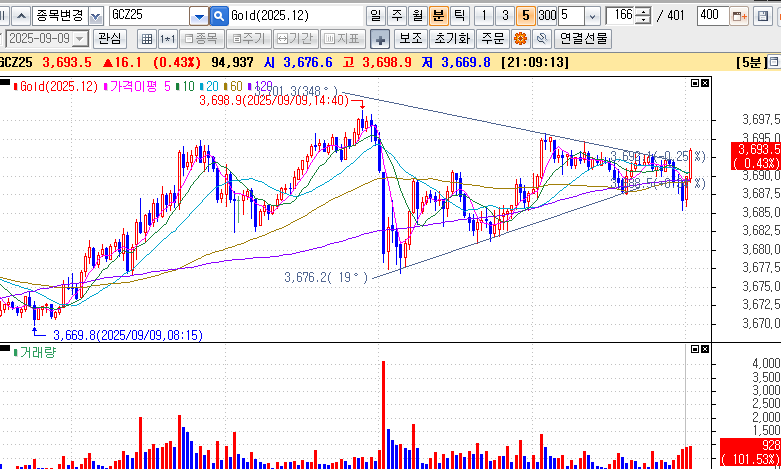Toggle the 분 (minute) chart period
Viewport: 781px width, 469px height.
coord(438,16)
